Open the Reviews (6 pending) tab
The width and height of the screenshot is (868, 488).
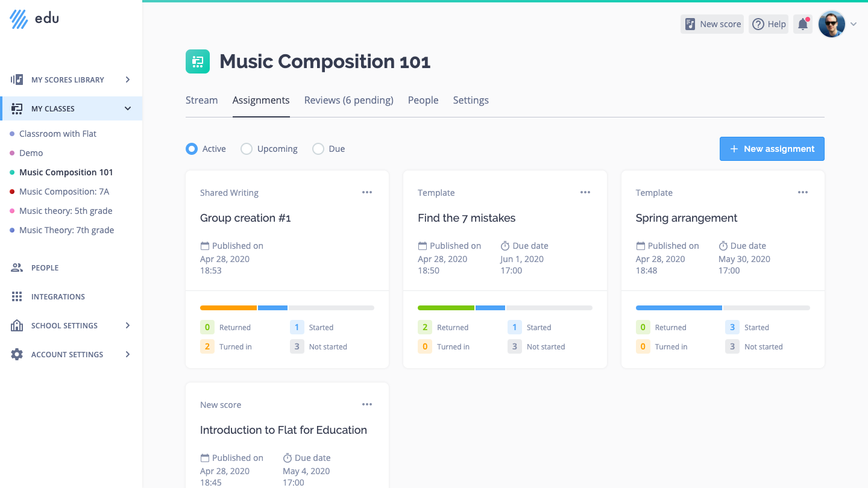[x=349, y=100]
